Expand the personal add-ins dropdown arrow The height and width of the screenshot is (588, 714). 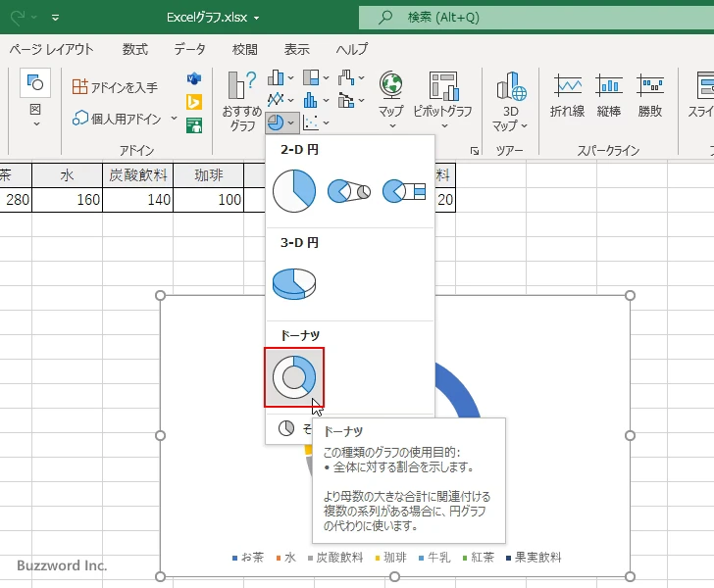174,119
